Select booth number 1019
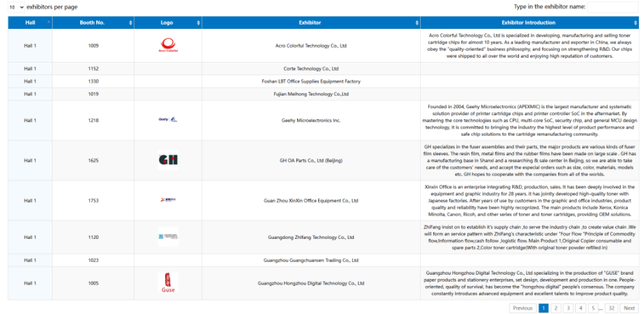644x314 pixels. [x=93, y=94]
